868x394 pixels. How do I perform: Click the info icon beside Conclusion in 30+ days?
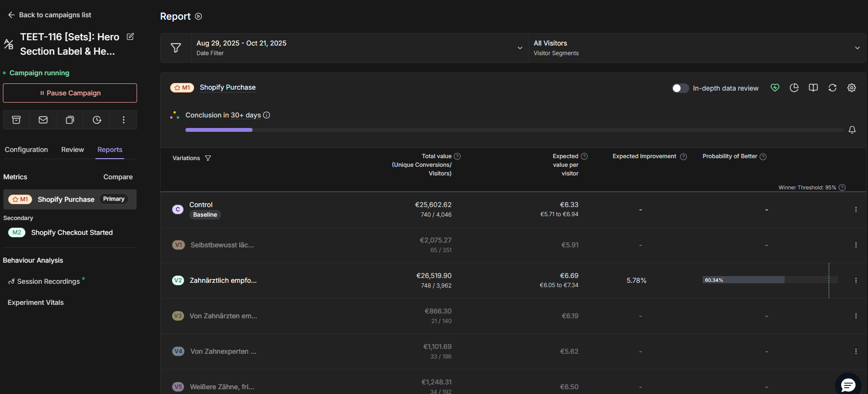tap(266, 115)
